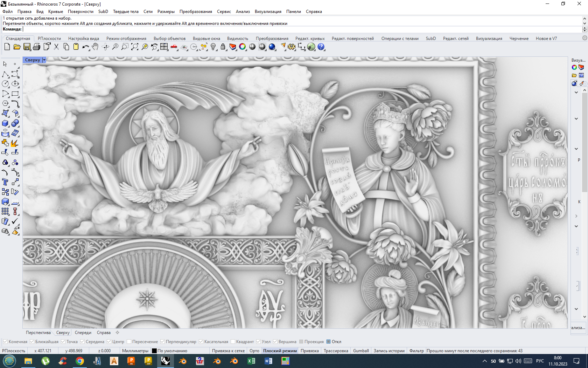588x368 pixels.
Task: Open the four-viewport layout icon
Action: coord(164,47)
